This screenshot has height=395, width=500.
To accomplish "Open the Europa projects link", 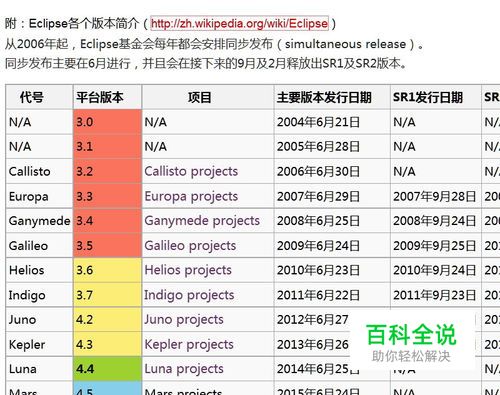I will click(191, 196).
